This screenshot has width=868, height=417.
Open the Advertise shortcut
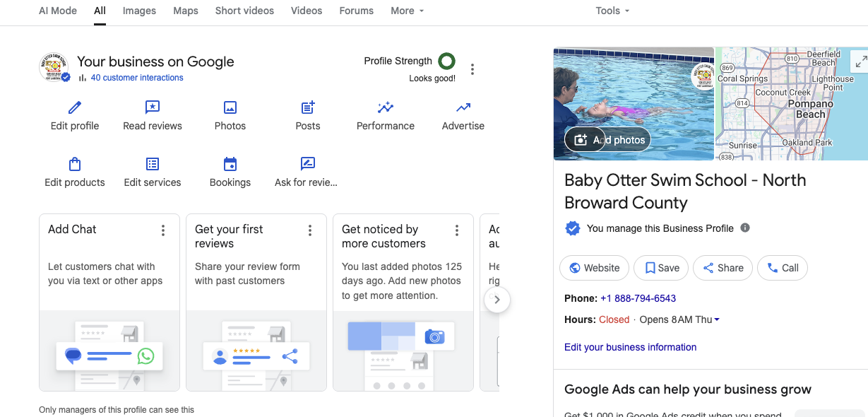tap(463, 116)
